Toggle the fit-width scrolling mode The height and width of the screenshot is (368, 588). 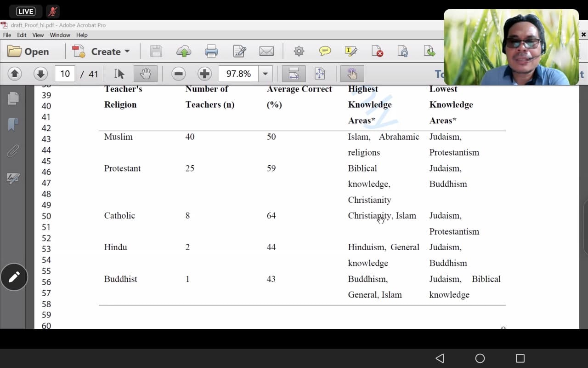[294, 74]
